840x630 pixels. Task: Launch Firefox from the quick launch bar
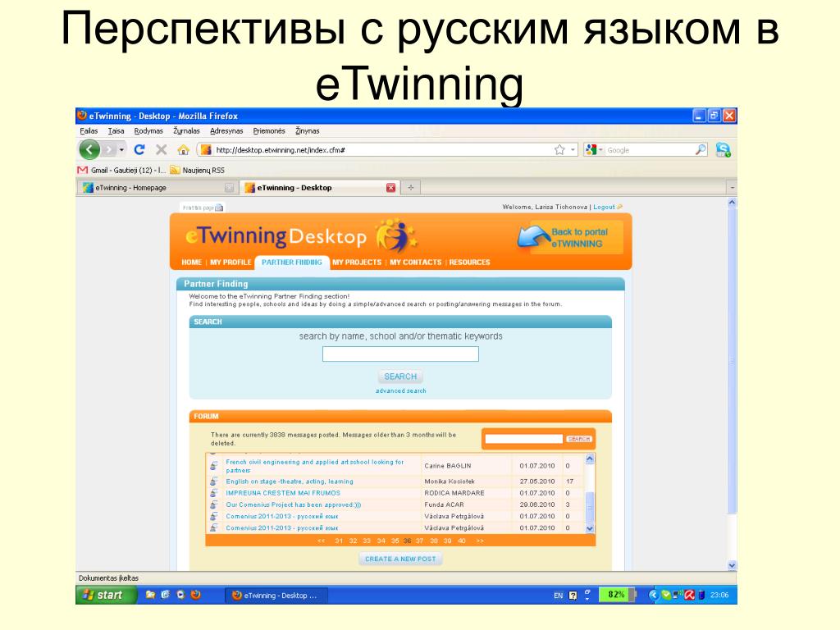[x=196, y=595]
